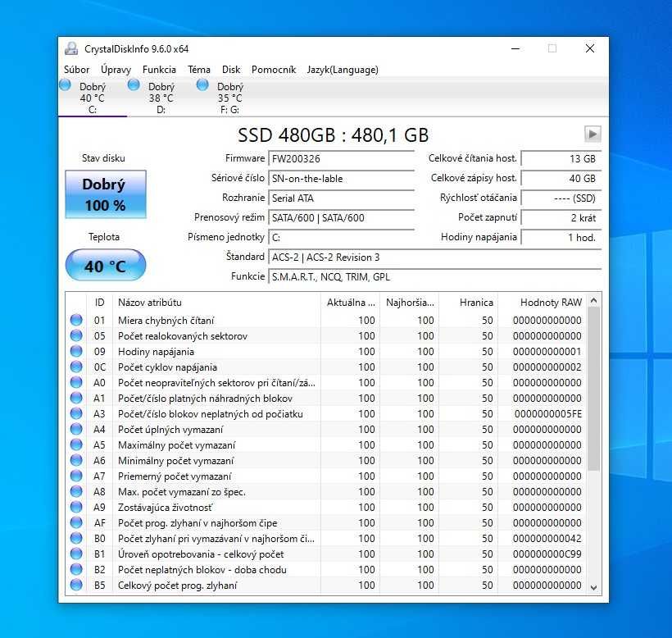This screenshot has width=672, height=638.
Task: Click status orb for attribute A9
Action: click(x=76, y=507)
